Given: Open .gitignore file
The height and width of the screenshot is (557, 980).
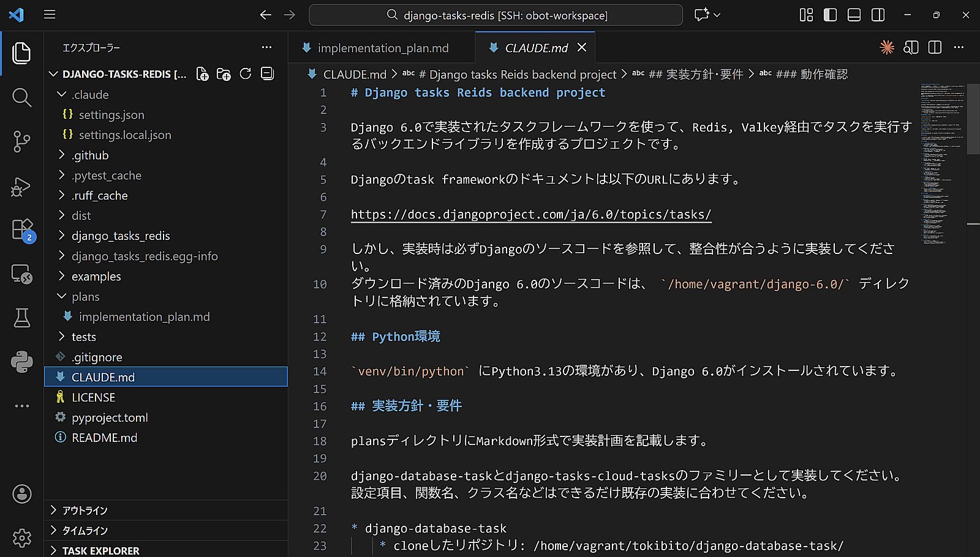Looking at the screenshot, I should 166,357.
